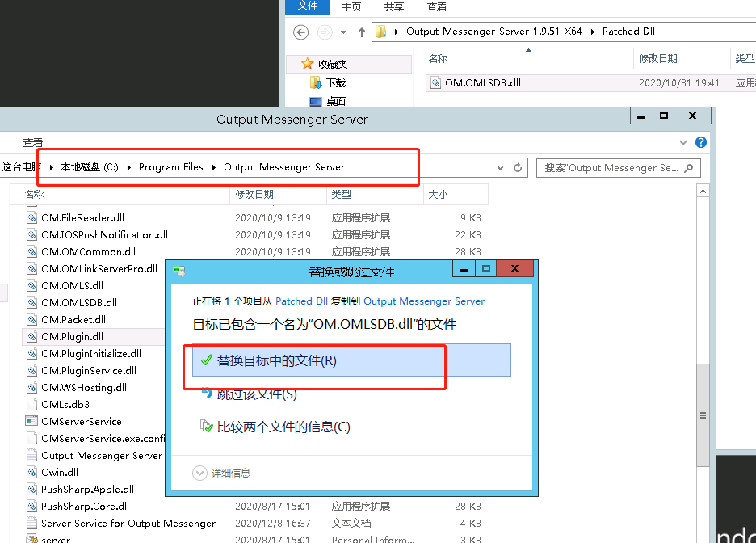Select OM.PluginService.dll file
Viewport: 756px width, 543px height.
[89, 370]
